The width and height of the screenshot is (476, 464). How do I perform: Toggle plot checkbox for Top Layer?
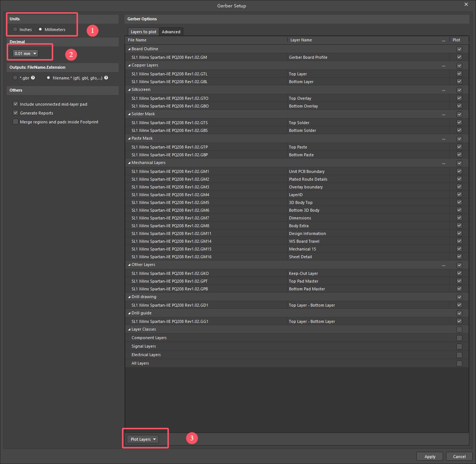coord(459,74)
